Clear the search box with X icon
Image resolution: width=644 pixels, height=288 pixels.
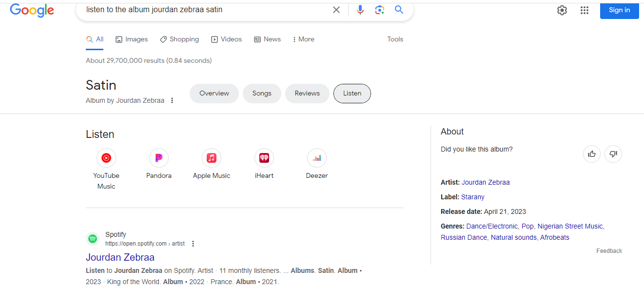click(336, 10)
